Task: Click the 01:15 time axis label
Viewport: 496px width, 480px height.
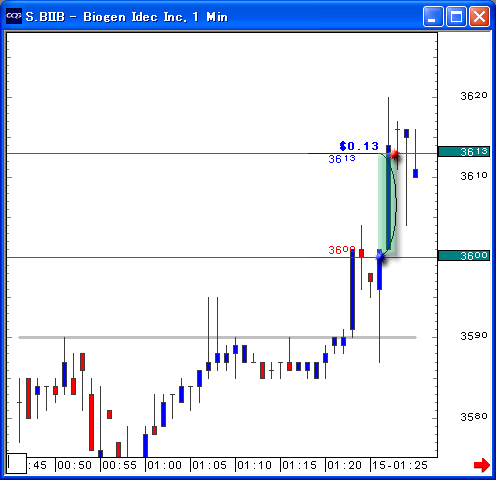Action: (300, 465)
